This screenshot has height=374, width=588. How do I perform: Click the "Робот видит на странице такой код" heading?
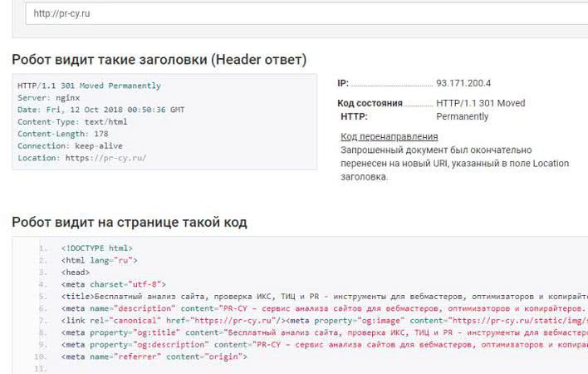click(129, 223)
